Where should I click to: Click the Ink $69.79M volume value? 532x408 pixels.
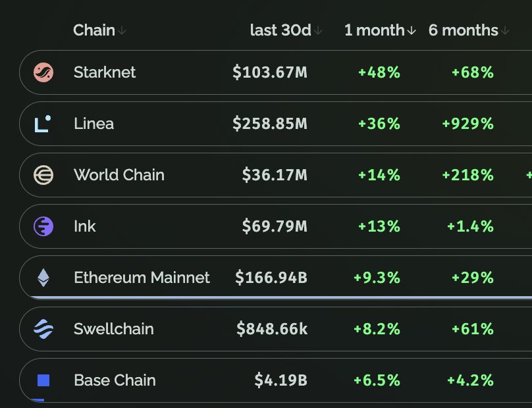tap(275, 226)
